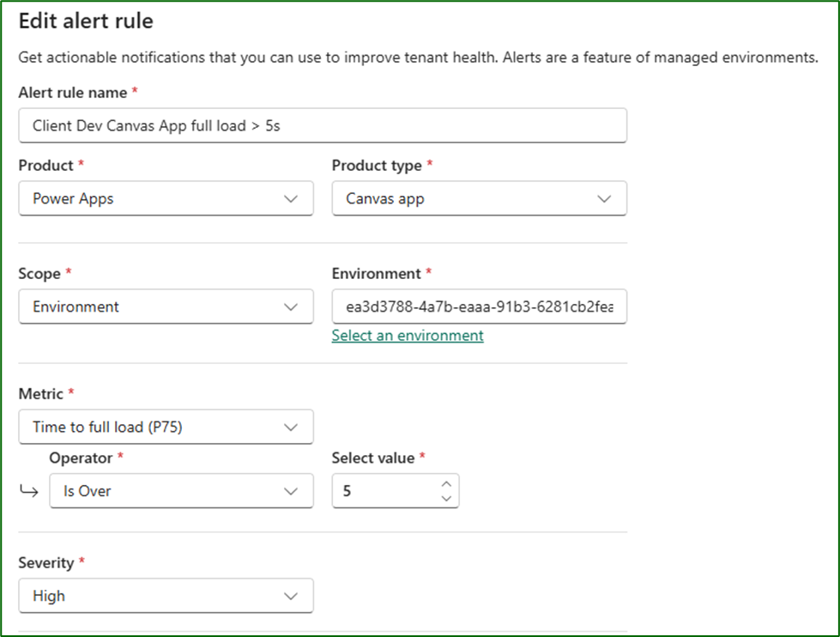Click the chevron icon on Metric dropdown
840x637 pixels.
(291, 427)
